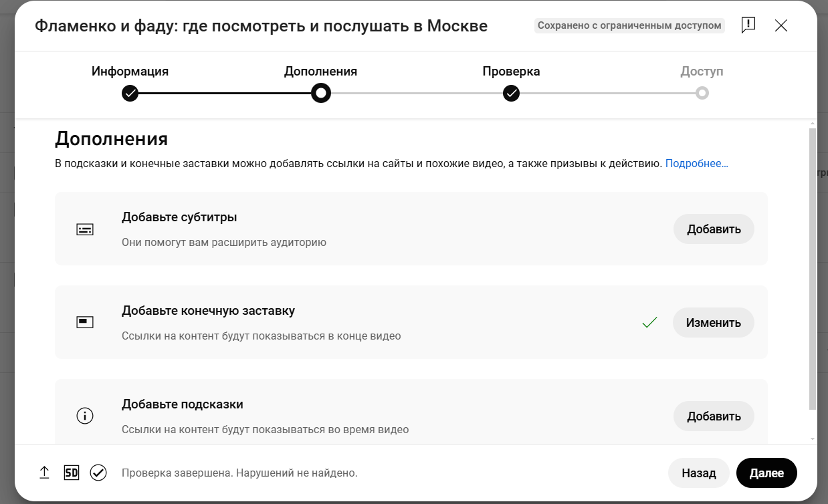
Task: Click the send feedback exclamation icon
Action: 748,26
